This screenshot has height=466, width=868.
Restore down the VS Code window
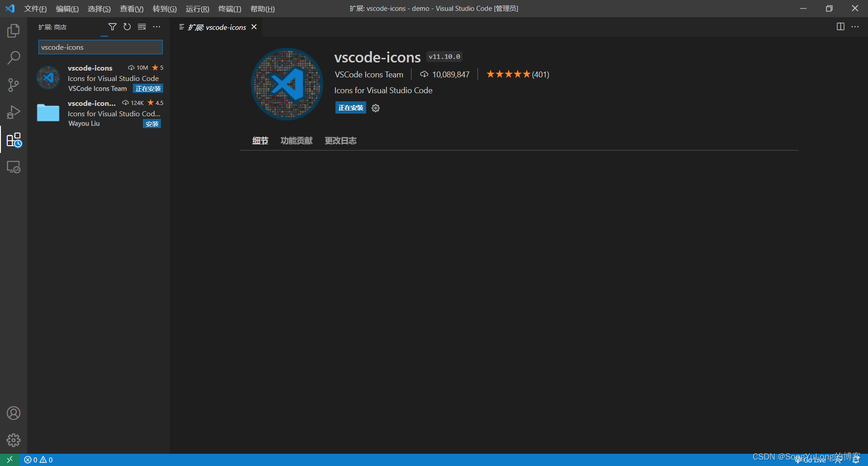point(829,9)
